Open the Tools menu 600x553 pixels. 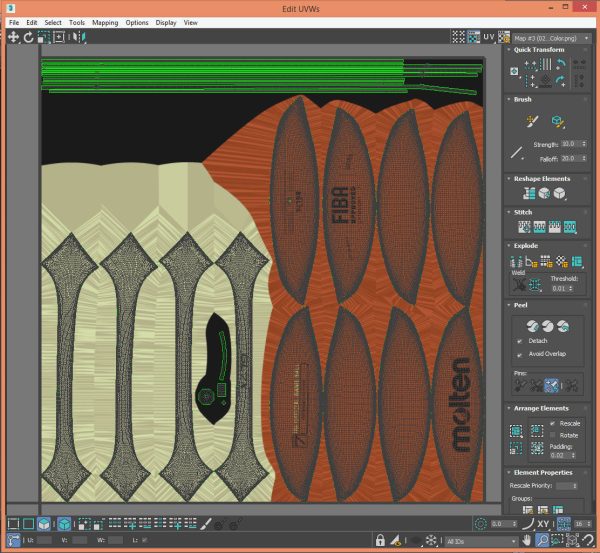click(77, 23)
